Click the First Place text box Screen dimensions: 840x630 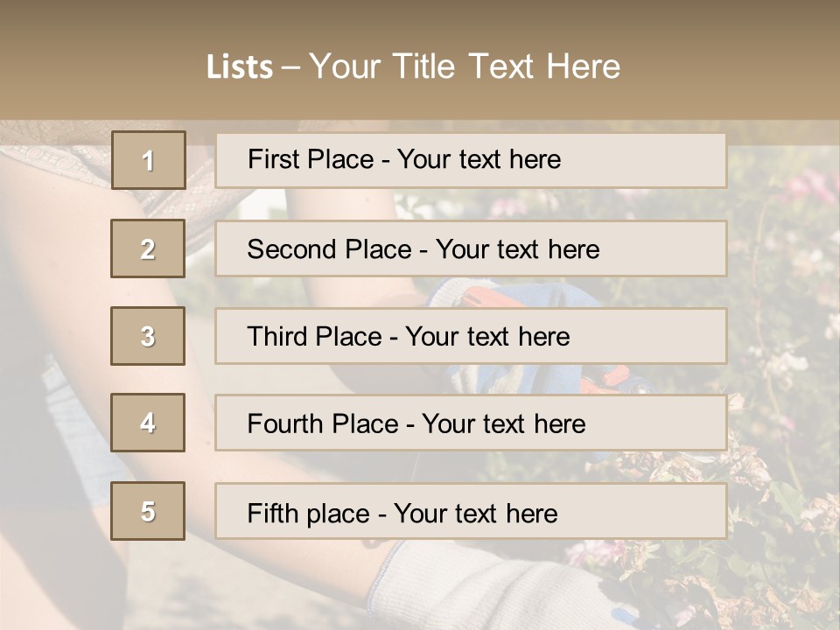[471, 160]
